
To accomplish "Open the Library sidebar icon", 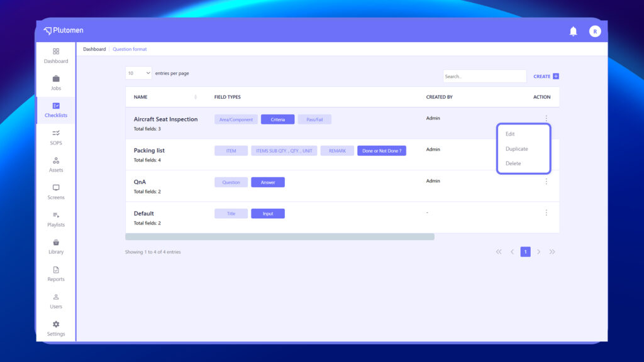I will pos(56,242).
